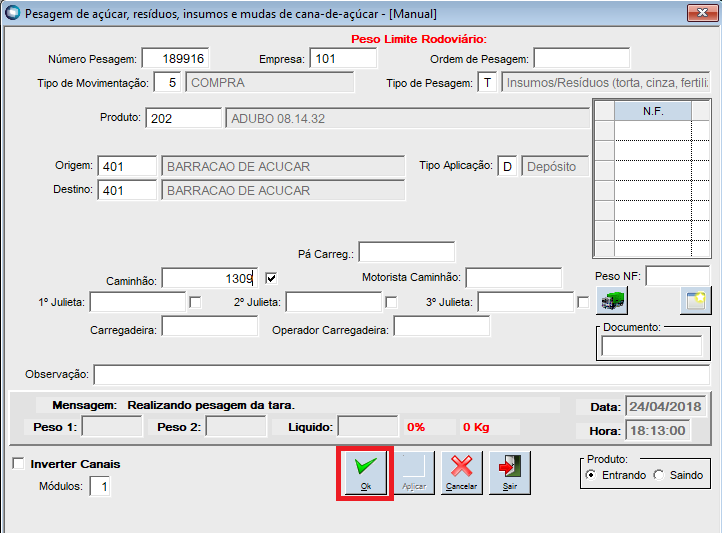
Task: Click the Data field 24/04/2018
Action: [x=665, y=406]
